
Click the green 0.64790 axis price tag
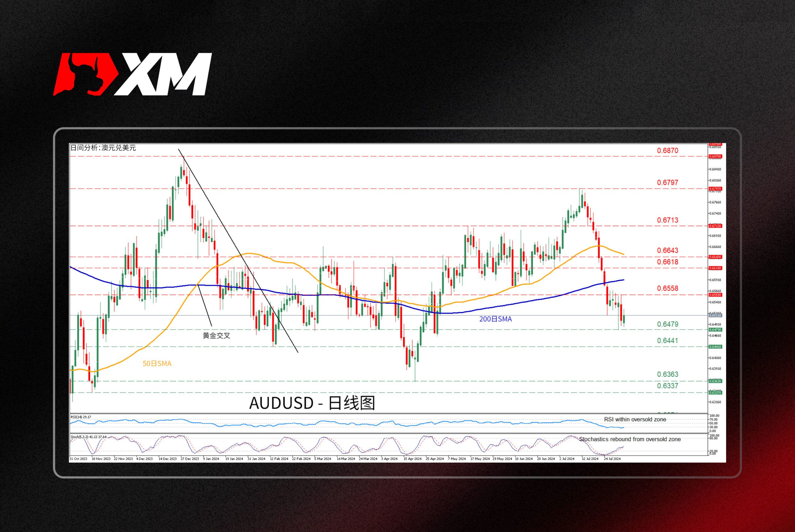click(715, 330)
